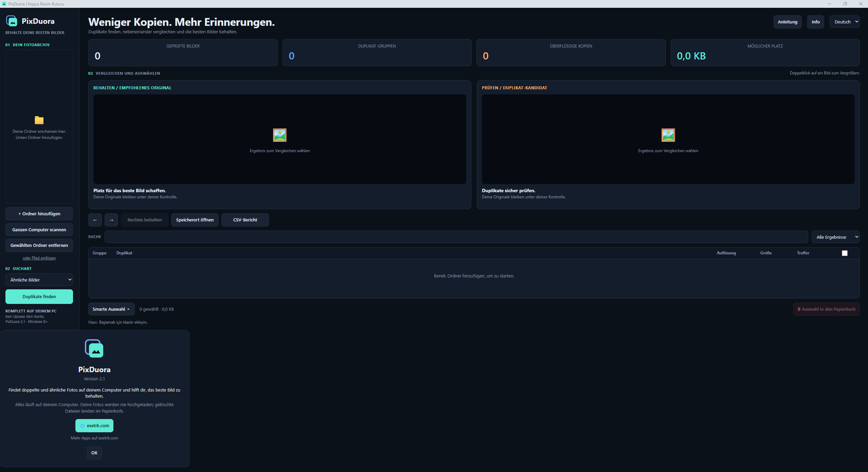Image resolution: width=868 pixels, height=472 pixels.
Task: Click the Duplikat-Gruppen stat card
Action: pyautogui.click(x=377, y=53)
